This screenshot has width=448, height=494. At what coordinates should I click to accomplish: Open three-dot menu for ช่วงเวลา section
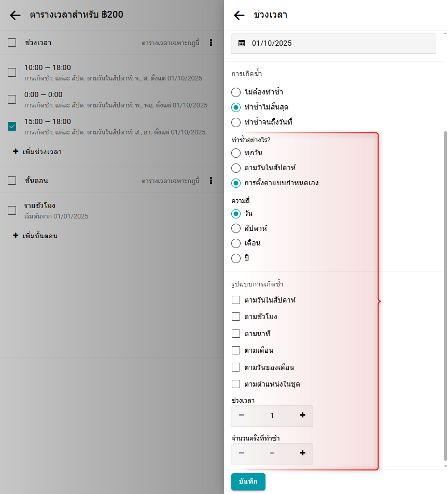coord(211,43)
